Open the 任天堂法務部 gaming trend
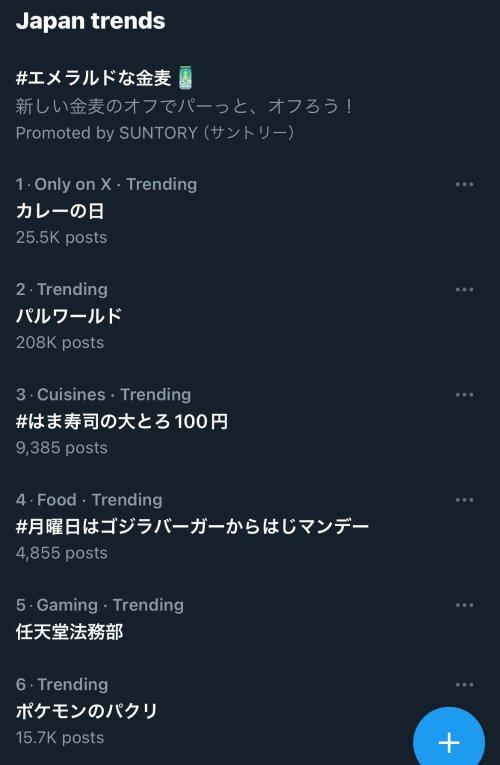The width and height of the screenshot is (500, 765). point(69,632)
